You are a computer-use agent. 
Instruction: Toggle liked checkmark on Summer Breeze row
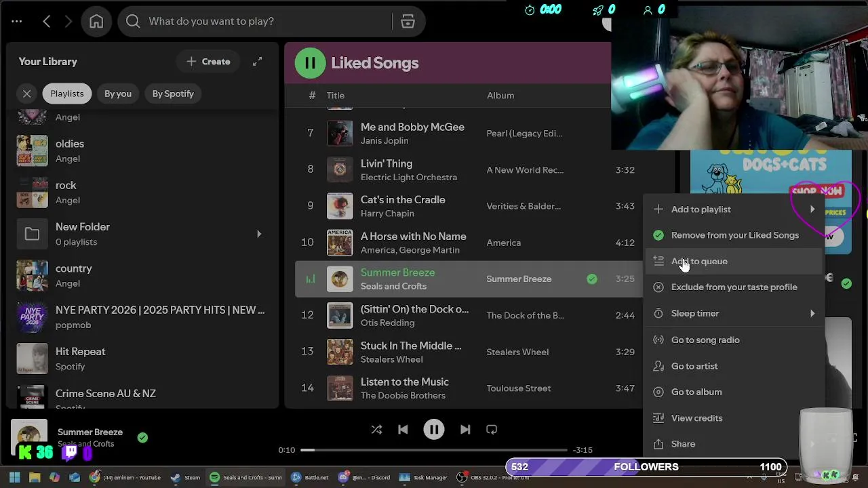[x=592, y=279]
